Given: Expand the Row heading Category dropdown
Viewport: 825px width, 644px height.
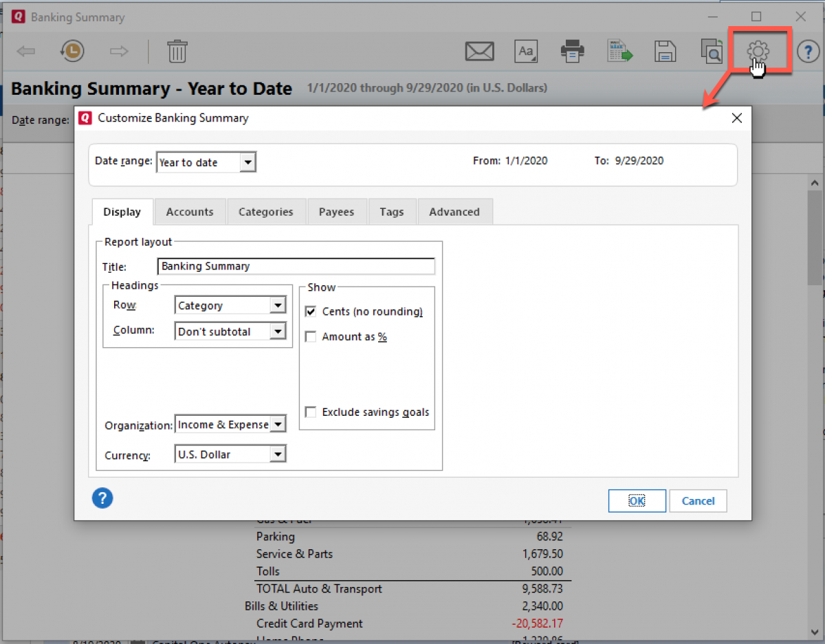Looking at the screenshot, I should (x=278, y=306).
